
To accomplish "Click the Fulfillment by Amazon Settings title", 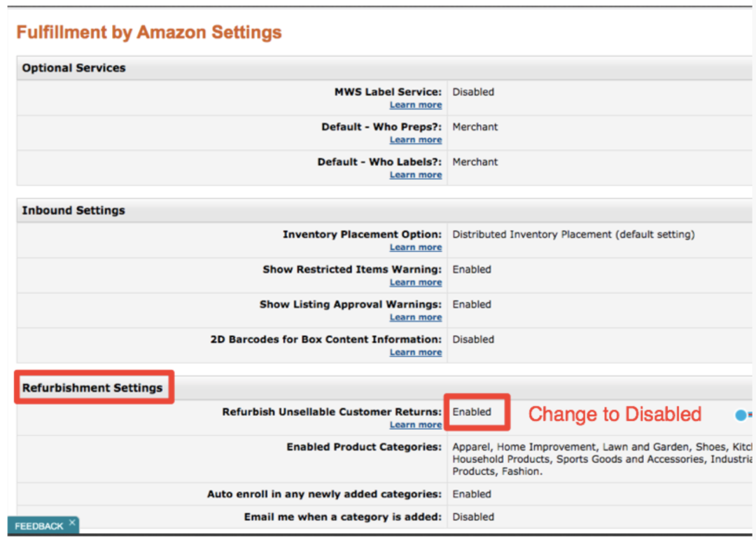I will pyautogui.click(x=149, y=32).
